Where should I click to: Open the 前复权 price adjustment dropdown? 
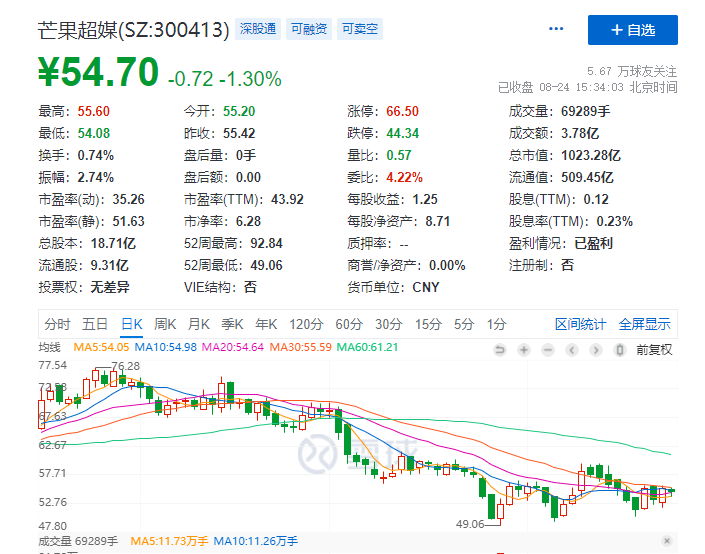click(654, 350)
